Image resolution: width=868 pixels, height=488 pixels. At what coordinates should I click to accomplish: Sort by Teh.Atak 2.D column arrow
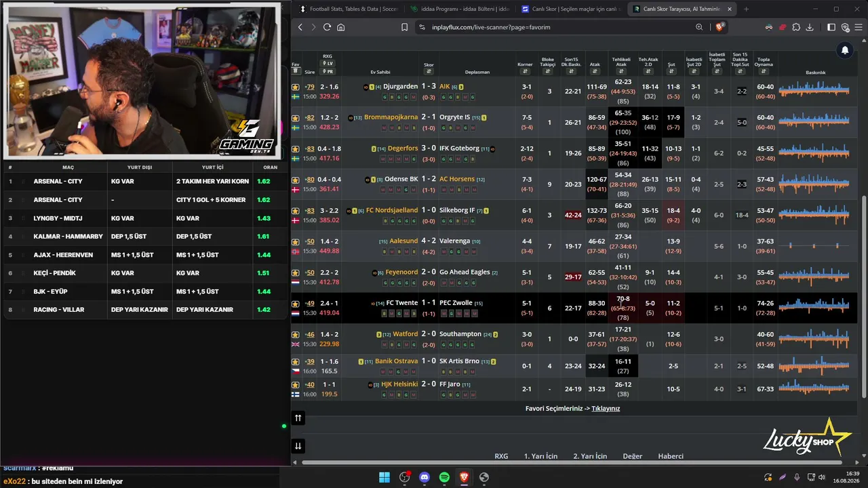648,72
